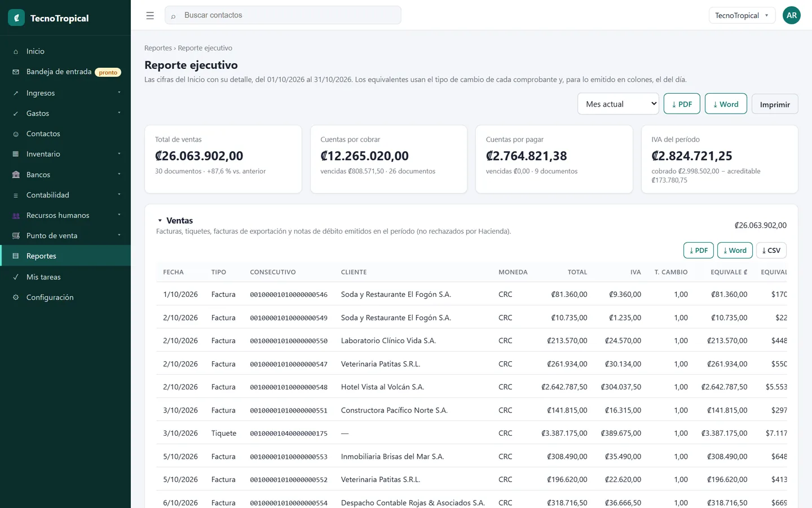
Task: Click the Reportes sidebar icon
Action: (16, 256)
